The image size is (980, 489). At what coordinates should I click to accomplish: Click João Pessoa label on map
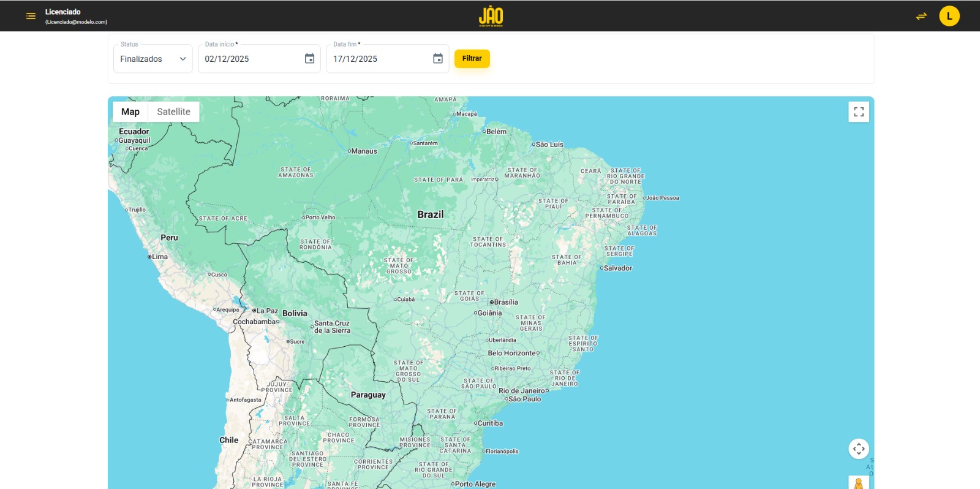point(663,198)
